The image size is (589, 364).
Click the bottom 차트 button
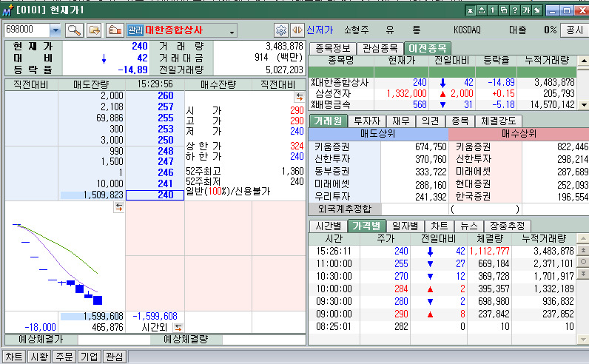pos(14,357)
